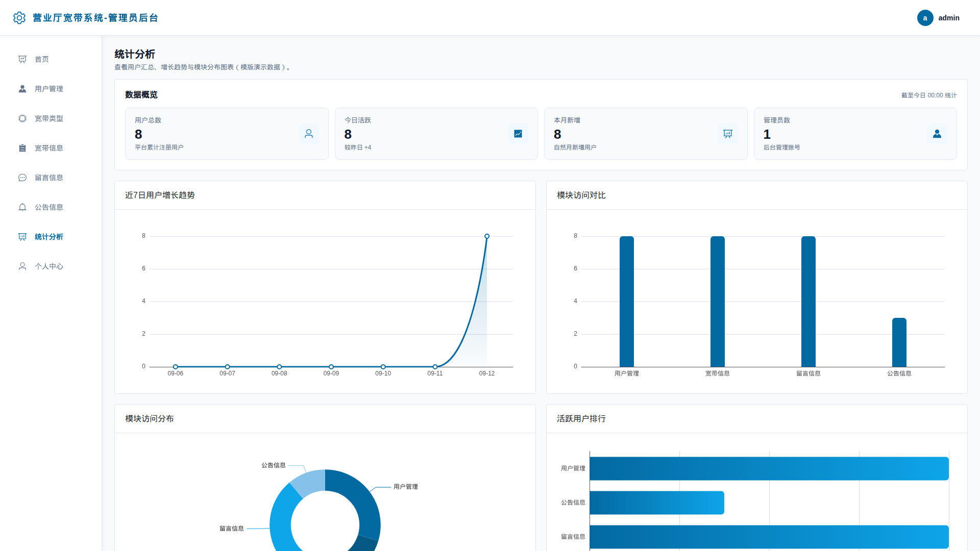980x551 pixels.
Task: Click the 数据概览 section heading
Action: (x=141, y=95)
